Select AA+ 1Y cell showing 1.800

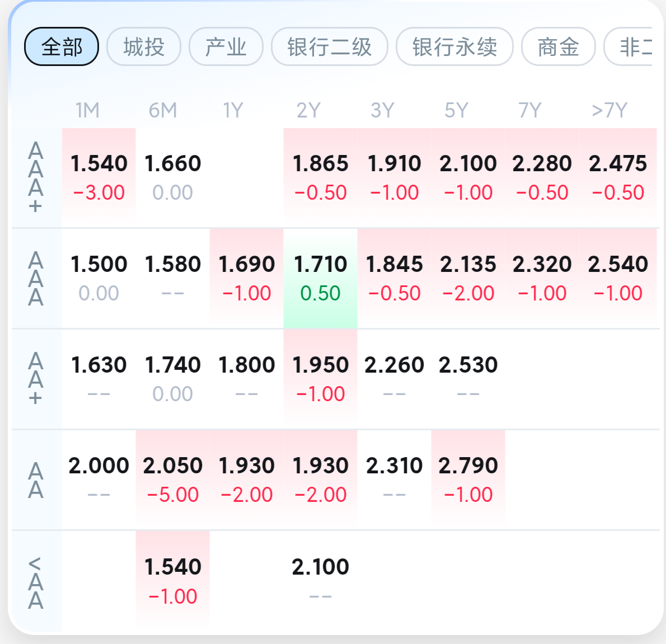(246, 378)
